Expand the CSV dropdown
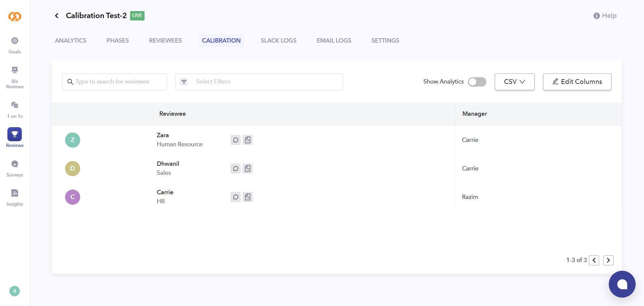This screenshot has height=306, width=644. [514, 82]
